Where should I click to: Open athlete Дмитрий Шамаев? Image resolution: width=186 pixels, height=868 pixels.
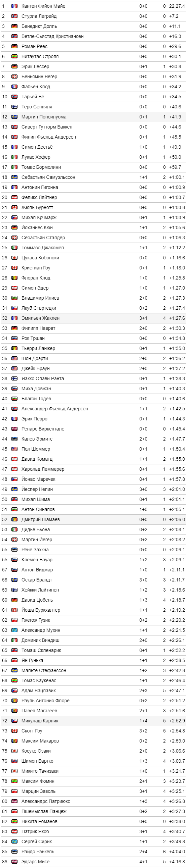tap(40, 520)
